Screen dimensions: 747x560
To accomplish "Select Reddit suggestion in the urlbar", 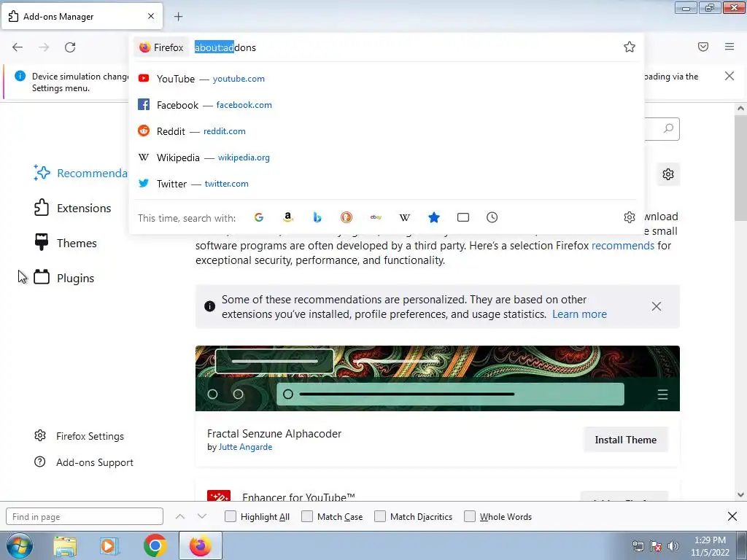I will pos(387,131).
